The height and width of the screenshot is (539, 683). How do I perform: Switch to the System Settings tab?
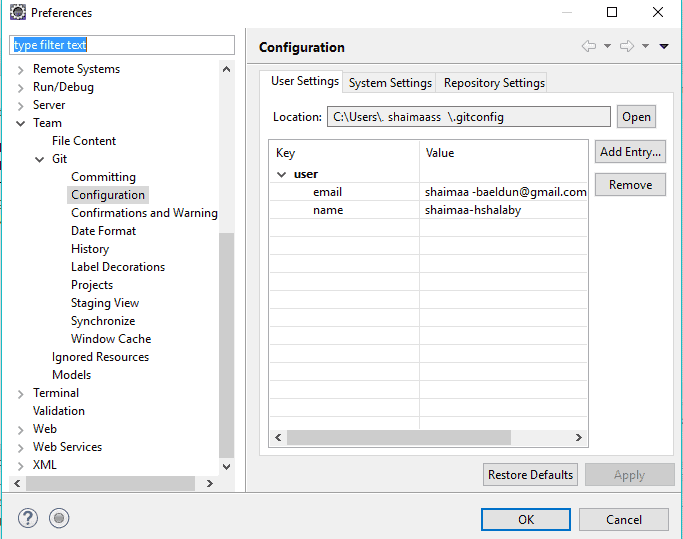coord(390,83)
